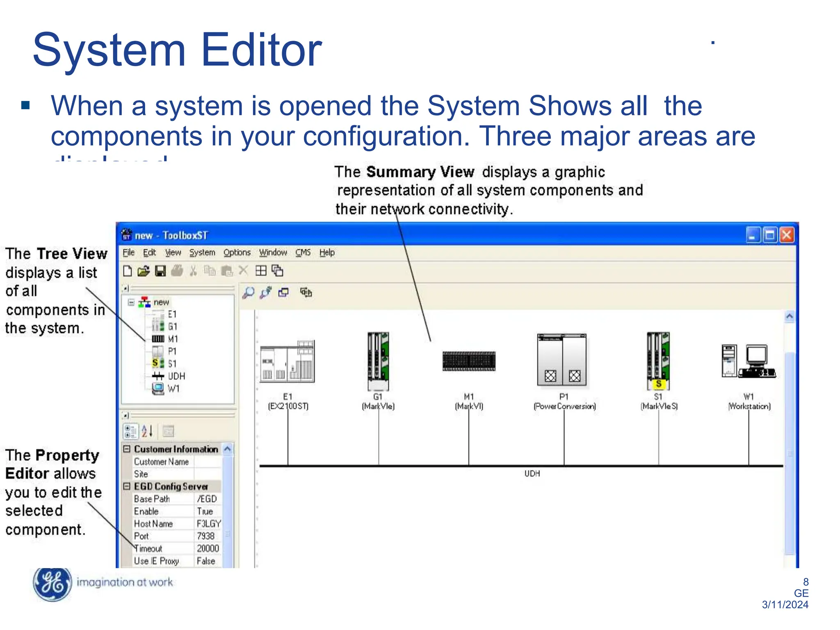Image resolution: width=840 pixels, height=630 pixels.
Task: Click the grid layout toolbar icon
Action: pyautogui.click(x=261, y=270)
